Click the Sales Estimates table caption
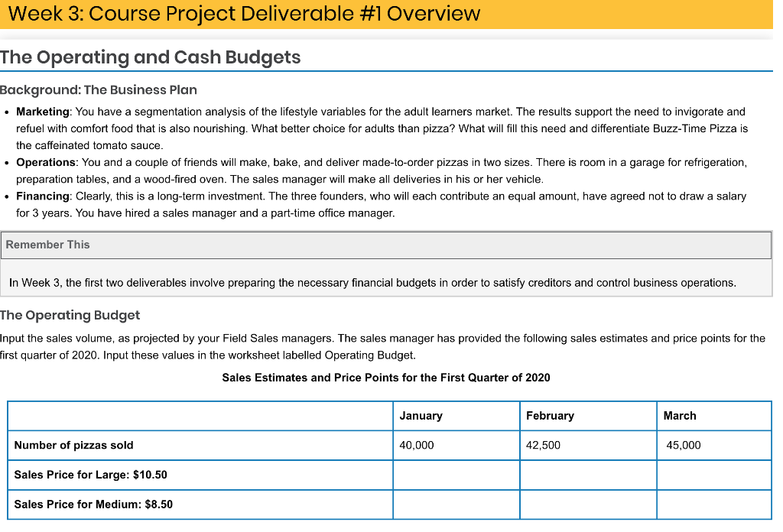Viewport: 783px width, 532px height. coord(387,377)
